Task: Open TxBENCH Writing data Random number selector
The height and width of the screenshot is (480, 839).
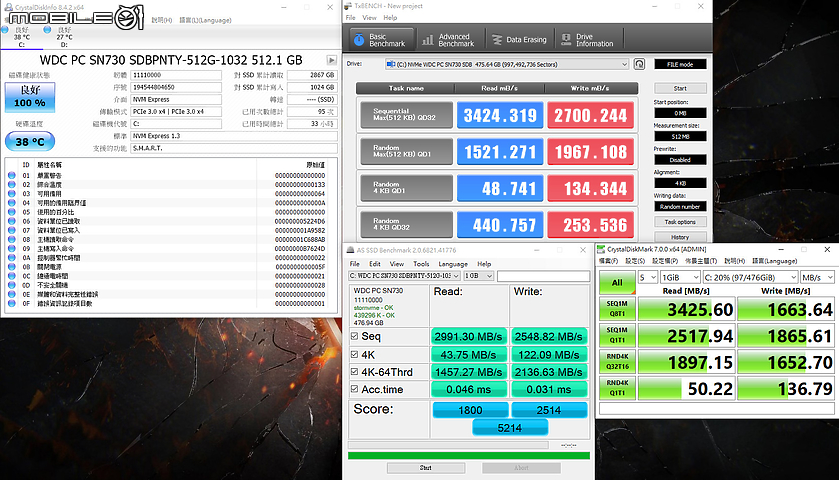Action: coord(680,207)
